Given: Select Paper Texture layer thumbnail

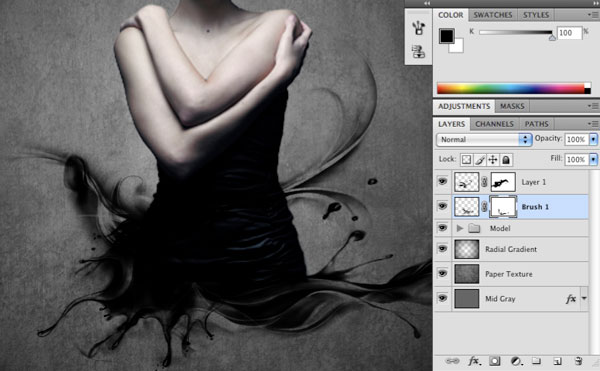Looking at the screenshot, I should 466,274.
